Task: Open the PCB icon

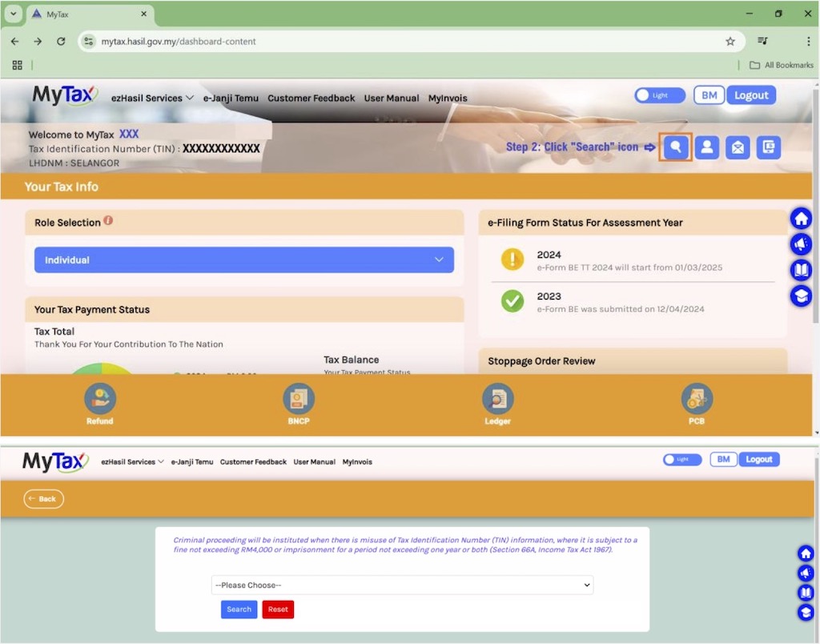Action: pos(697,398)
